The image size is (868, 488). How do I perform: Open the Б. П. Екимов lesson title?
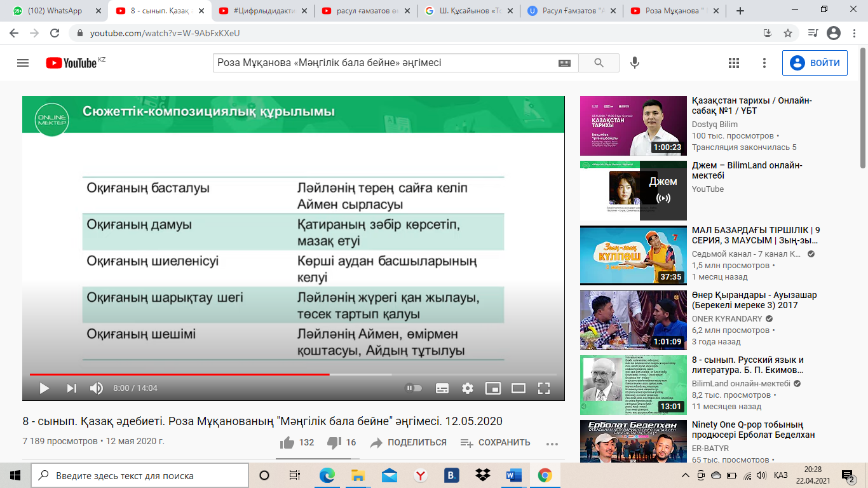click(748, 365)
